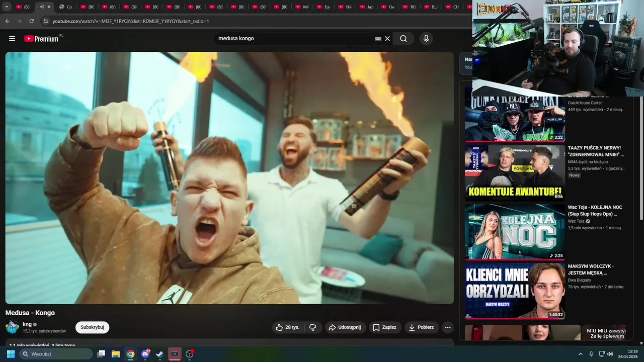Share the video via Udostępnij

click(x=345, y=327)
